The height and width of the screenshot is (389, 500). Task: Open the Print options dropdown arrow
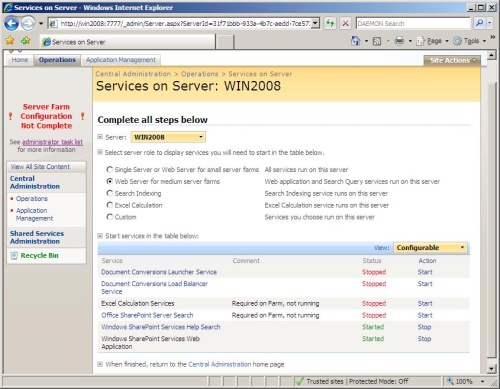(x=410, y=41)
